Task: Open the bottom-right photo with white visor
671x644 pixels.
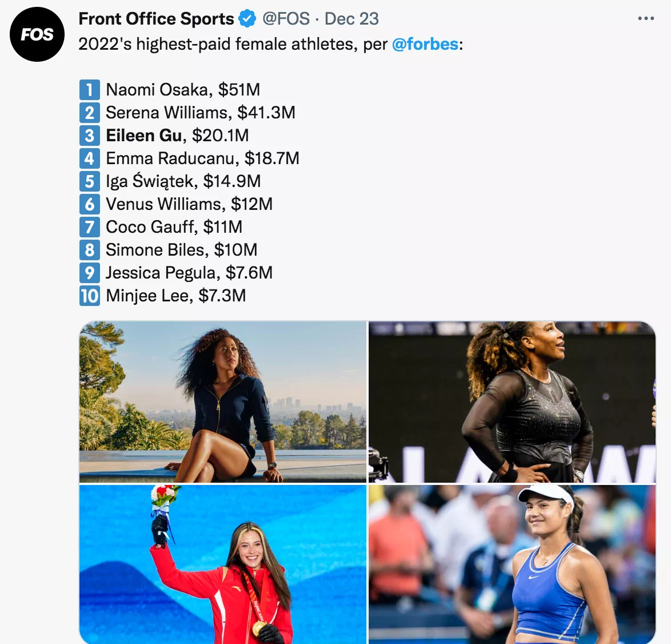Action: coord(512,565)
